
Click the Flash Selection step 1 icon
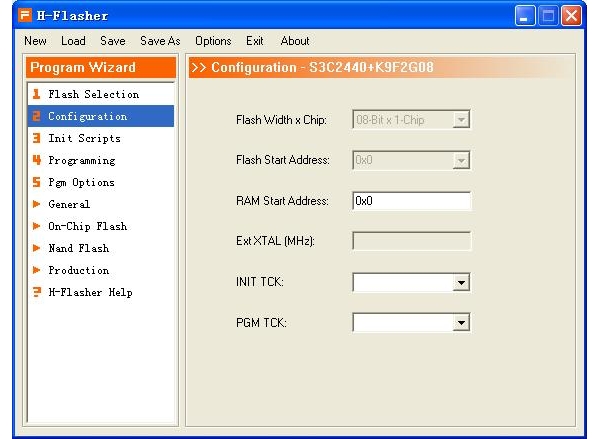pyautogui.click(x=35, y=94)
